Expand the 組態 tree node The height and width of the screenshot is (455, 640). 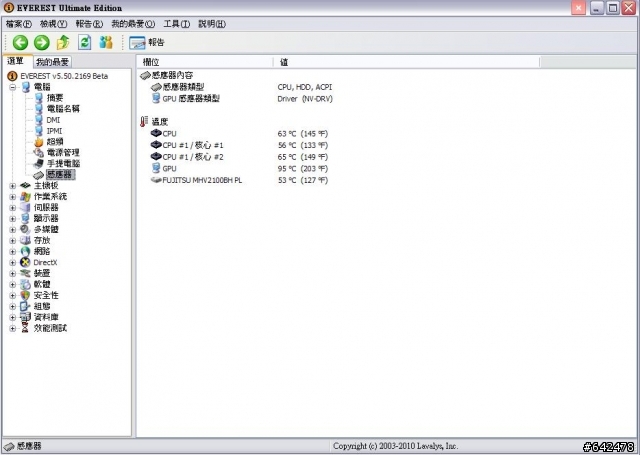click(13, 306)
